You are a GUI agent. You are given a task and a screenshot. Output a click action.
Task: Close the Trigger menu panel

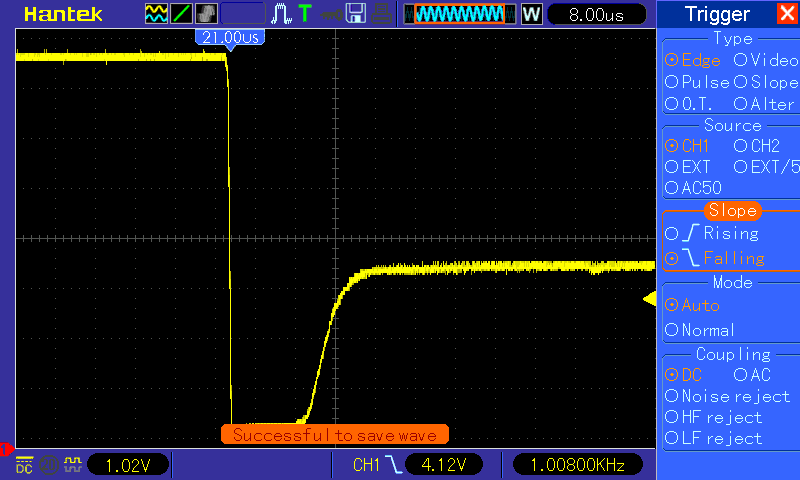787,13
